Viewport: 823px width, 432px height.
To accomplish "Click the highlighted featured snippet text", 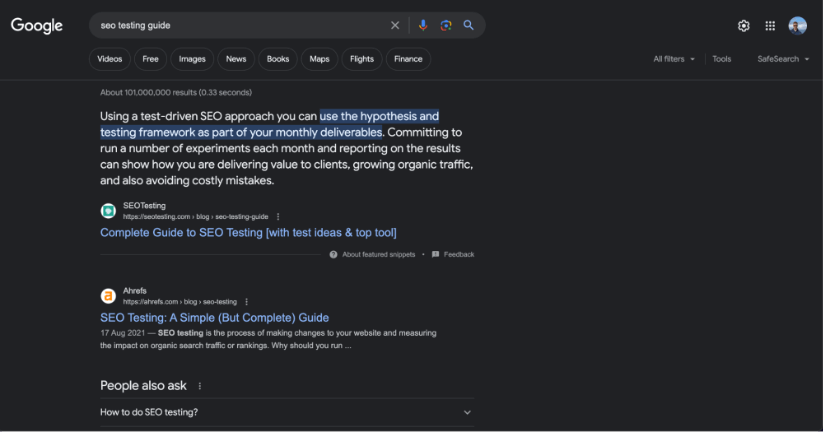I will tap(270, 124).
